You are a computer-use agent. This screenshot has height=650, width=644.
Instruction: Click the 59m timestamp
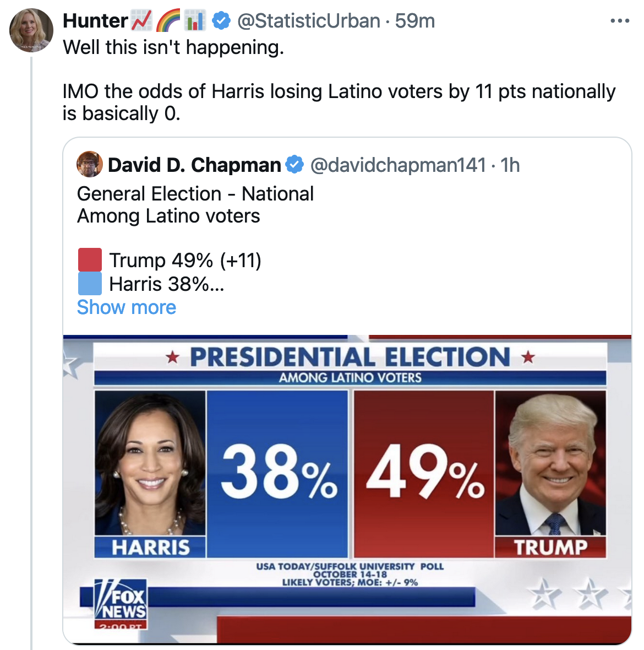coord(415,21)
